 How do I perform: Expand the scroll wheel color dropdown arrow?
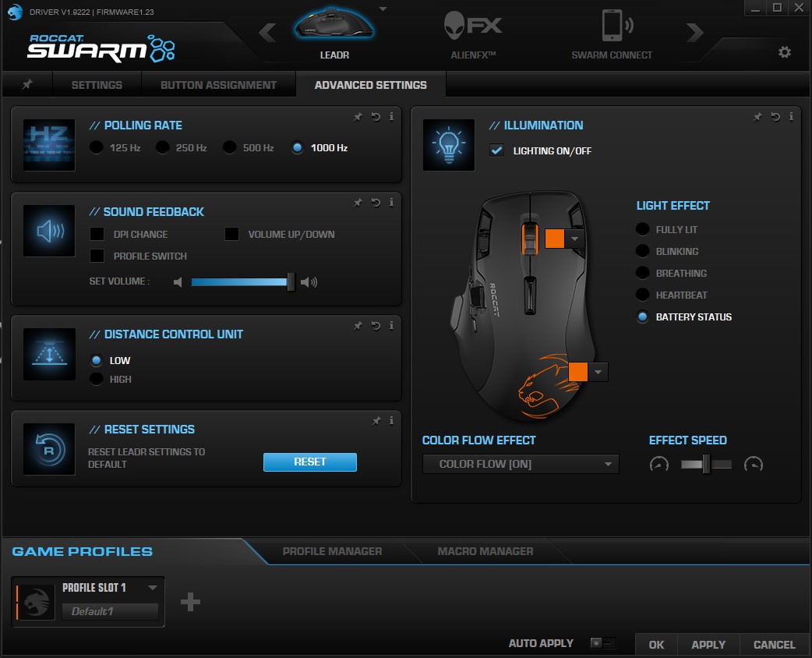(574, 239)
